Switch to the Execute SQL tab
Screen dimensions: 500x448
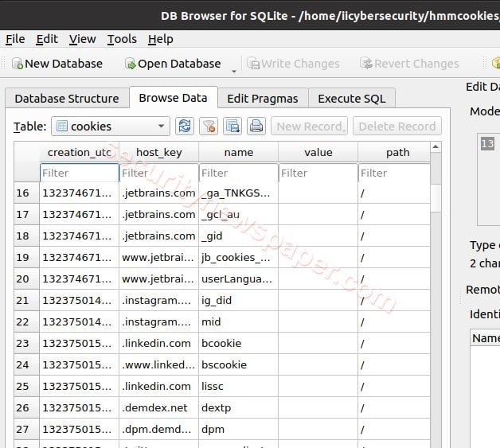pyautogui.click(x=352, y=99)
